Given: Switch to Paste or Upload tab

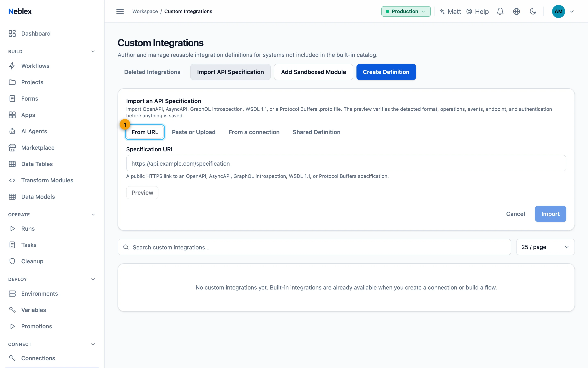Looking at the screenshot, I should (193, 132).
